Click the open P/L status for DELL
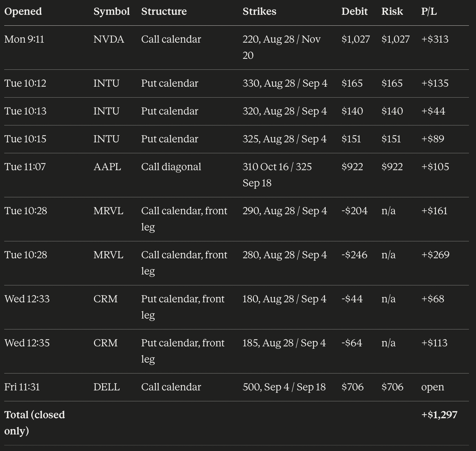Screen dimensions: 476x451 point(432,387)
